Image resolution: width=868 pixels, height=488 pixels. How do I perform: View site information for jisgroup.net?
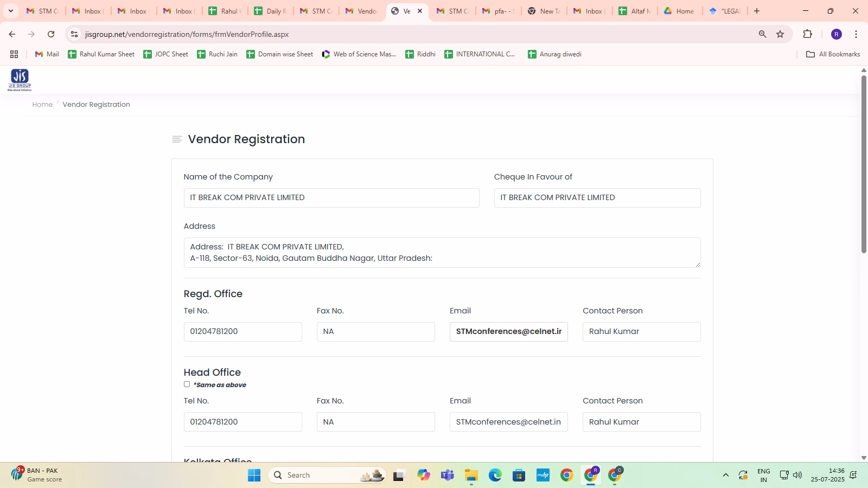click(74, 34)
